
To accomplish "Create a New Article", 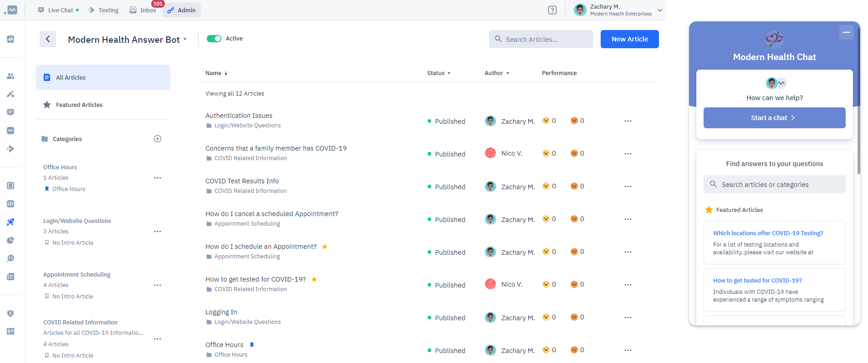I will [629, 39].
